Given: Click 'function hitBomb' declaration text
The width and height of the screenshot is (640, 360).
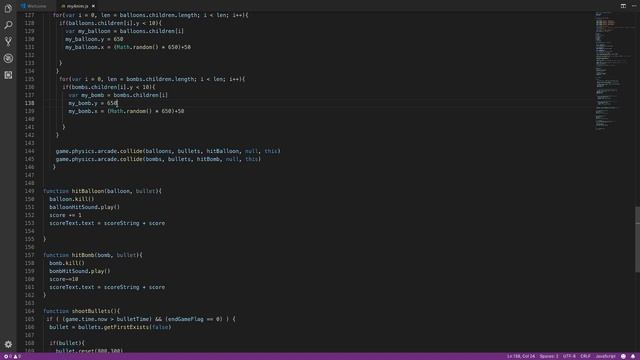Looking at the screenshot, I should tap(93, 255).
